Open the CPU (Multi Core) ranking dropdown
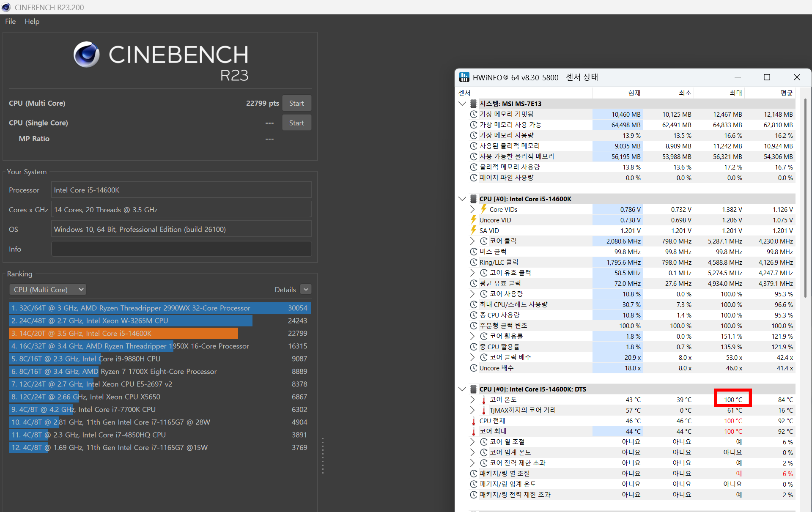 (48, 290)
